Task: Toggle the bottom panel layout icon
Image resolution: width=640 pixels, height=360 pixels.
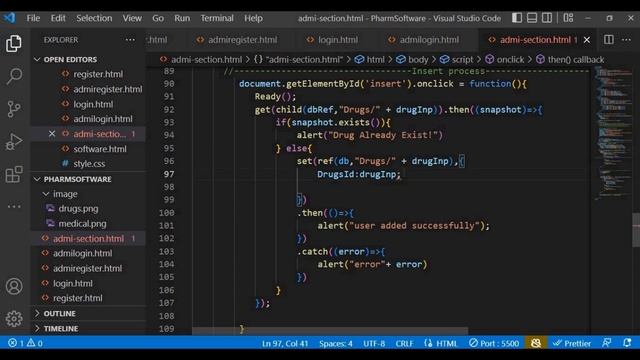Action: (x=532, y=18)
